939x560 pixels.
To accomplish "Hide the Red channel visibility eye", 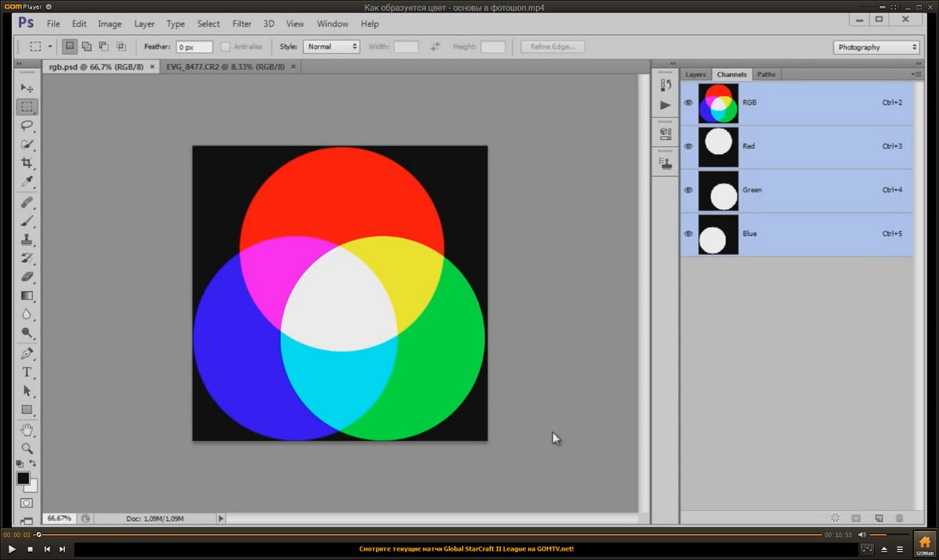I will pyautogui.click(x=689, y=146).
